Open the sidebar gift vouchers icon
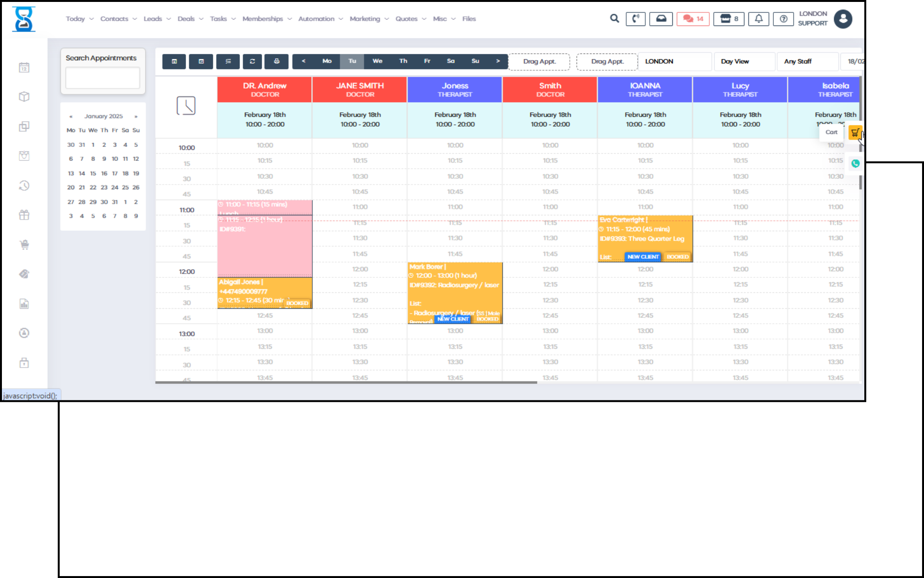This screenshot has height=578, width=924. click(24, 215)
